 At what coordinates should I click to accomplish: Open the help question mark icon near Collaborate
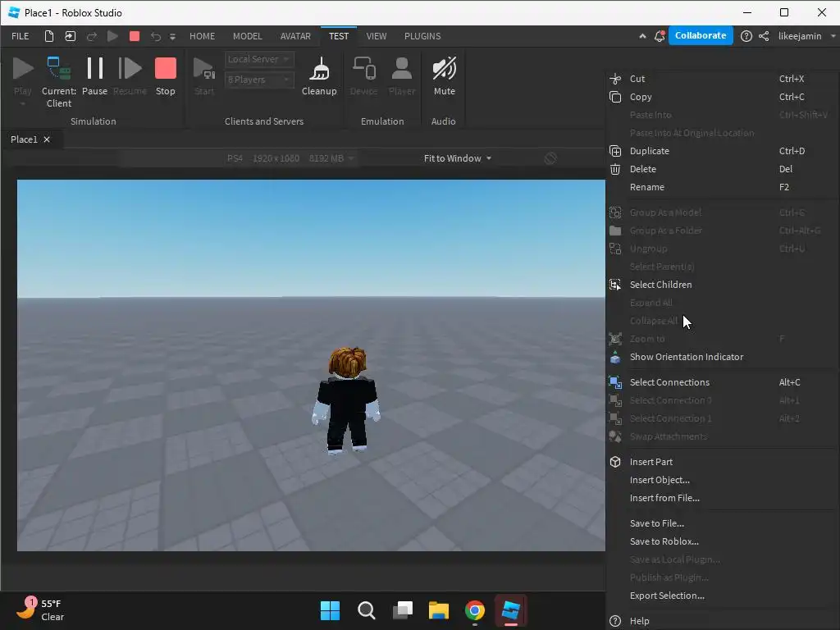click(746, 36)
